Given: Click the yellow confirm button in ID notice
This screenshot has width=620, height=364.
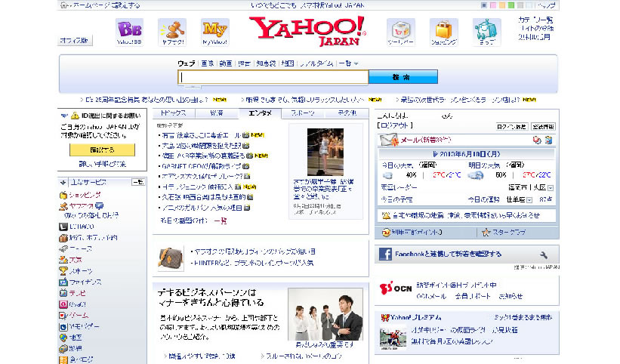Looking at the screenshot, I should click(x=102, y=150).
